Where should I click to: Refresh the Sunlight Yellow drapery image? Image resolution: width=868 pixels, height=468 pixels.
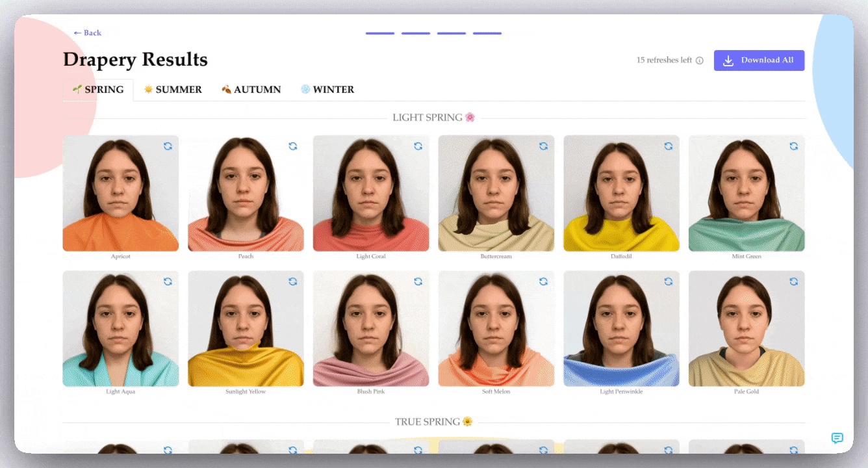point(293,281)
